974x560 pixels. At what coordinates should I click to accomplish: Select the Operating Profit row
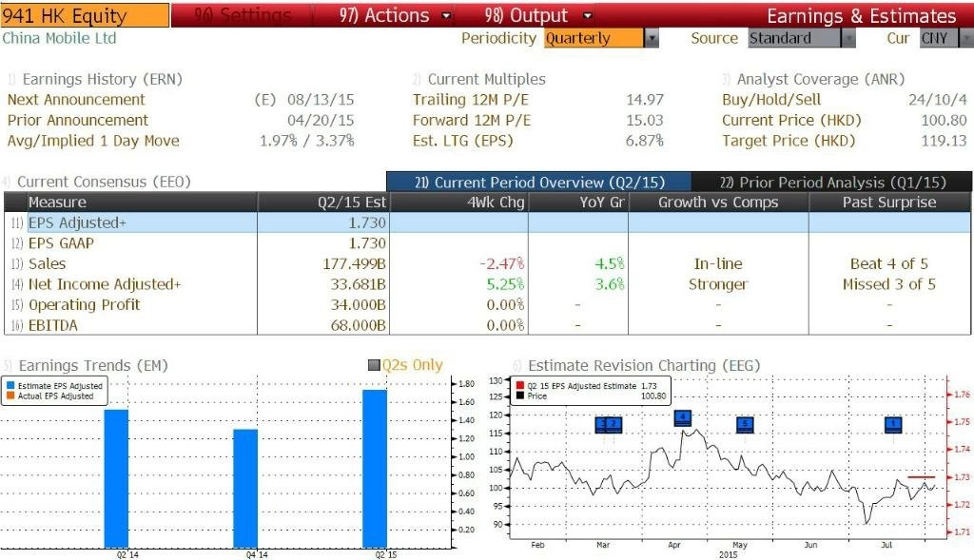(488, 305)
